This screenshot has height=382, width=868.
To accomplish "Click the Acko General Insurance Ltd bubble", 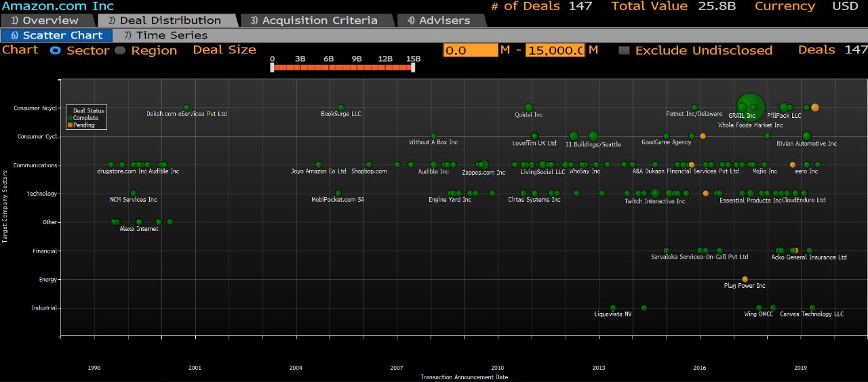I will (809, 251).
